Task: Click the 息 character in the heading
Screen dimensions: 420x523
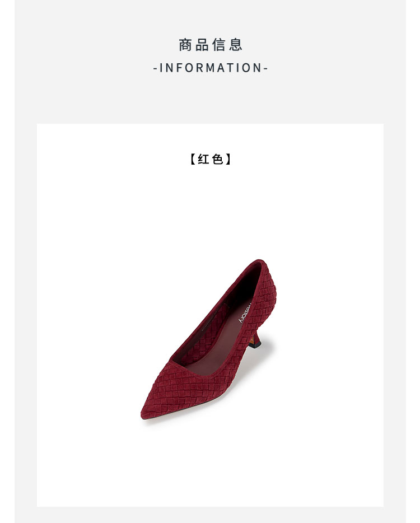Action: 236,45
